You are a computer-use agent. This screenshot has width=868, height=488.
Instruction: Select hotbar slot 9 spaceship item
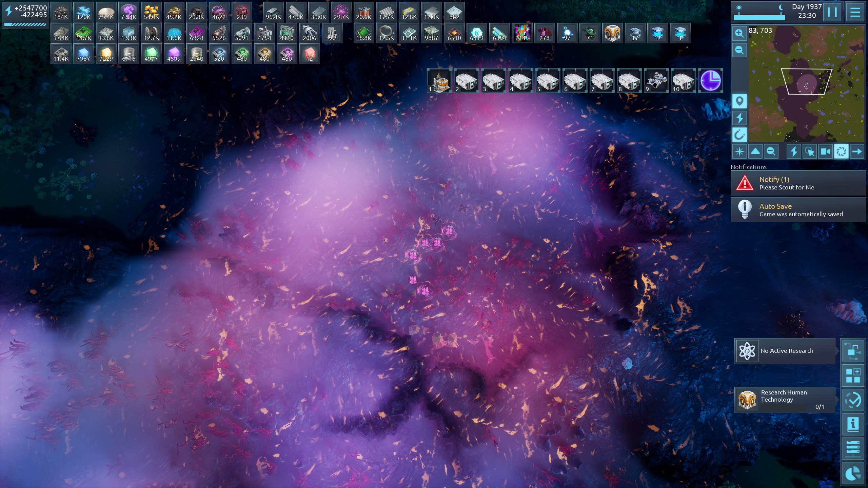(656, 81)
